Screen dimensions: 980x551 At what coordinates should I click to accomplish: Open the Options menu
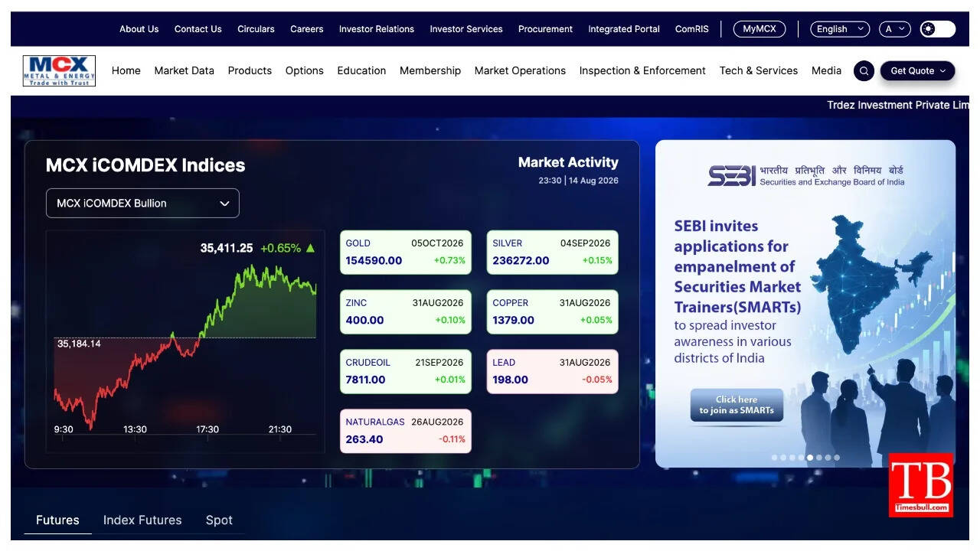pyautogui.click(x=305, y=70)
